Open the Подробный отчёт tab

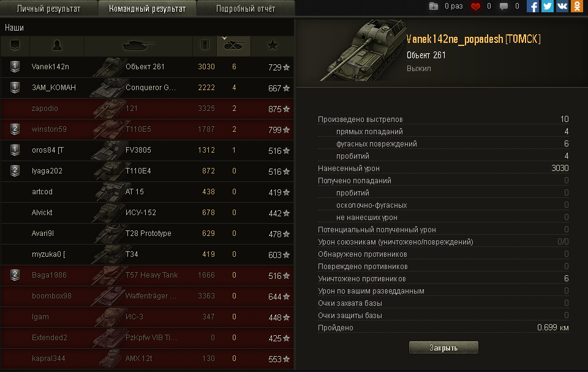[246, 9]
